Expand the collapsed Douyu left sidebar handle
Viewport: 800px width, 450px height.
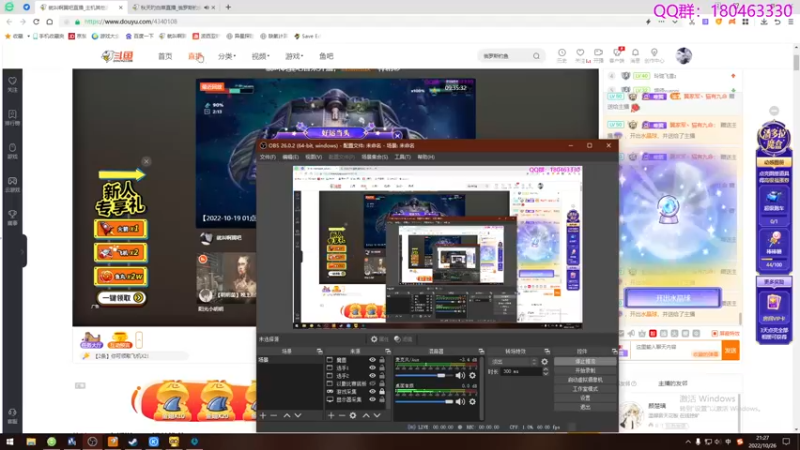[x=23, y=251]
